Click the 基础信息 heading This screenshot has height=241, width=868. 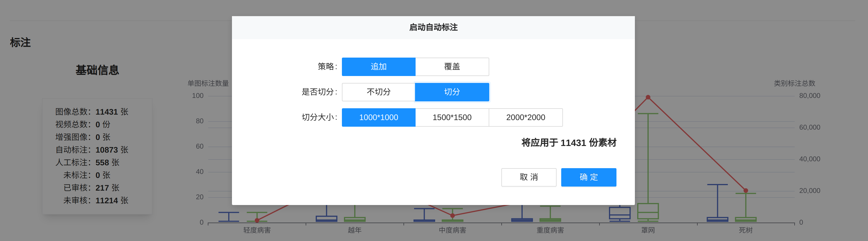click(x=97, y=70)
